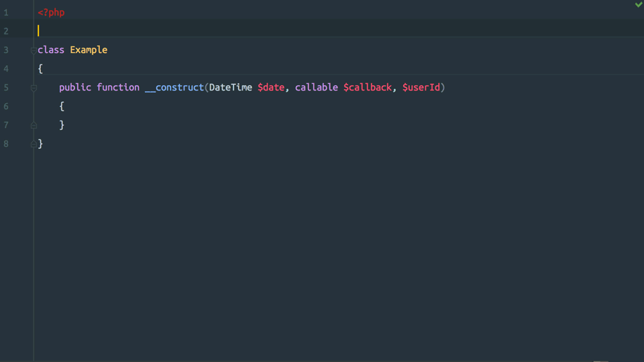This screenshot has width=644, height=362.
Task: Click the $userId parameter
Action: click(421, 87)
